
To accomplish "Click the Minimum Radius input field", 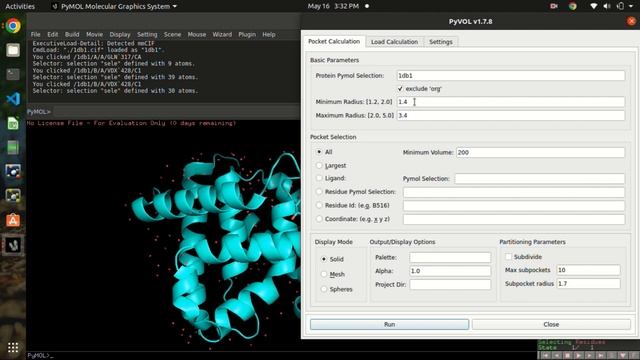I will 511,102.
